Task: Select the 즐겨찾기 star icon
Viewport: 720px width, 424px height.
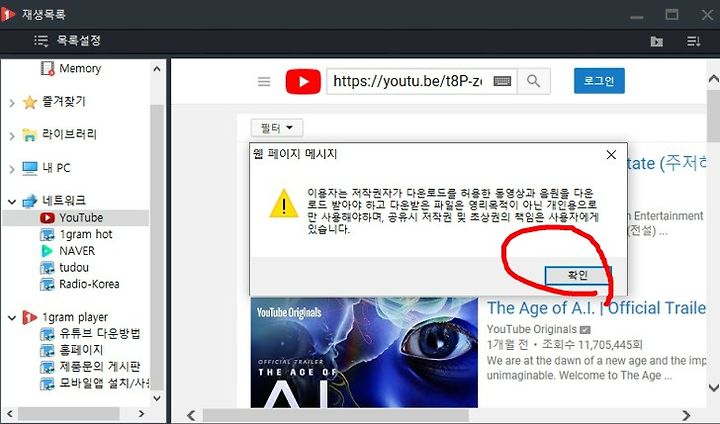Action: [x=30, y=102]
